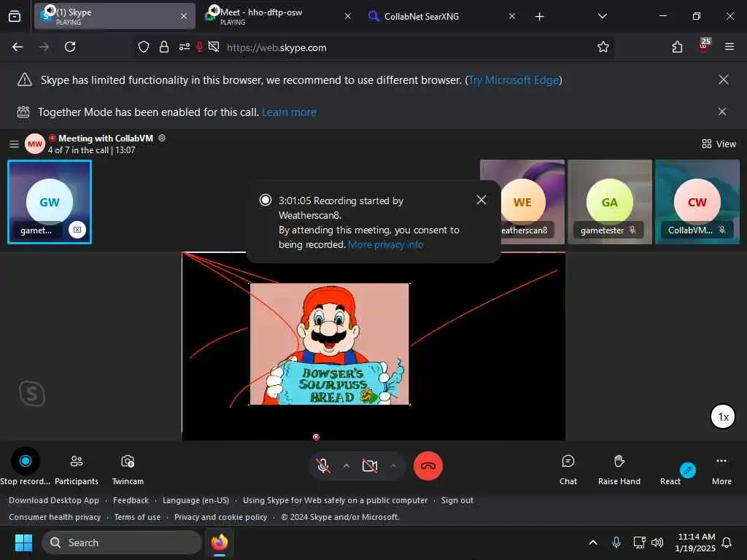Expand camera options chevron

tap(393, 466)
